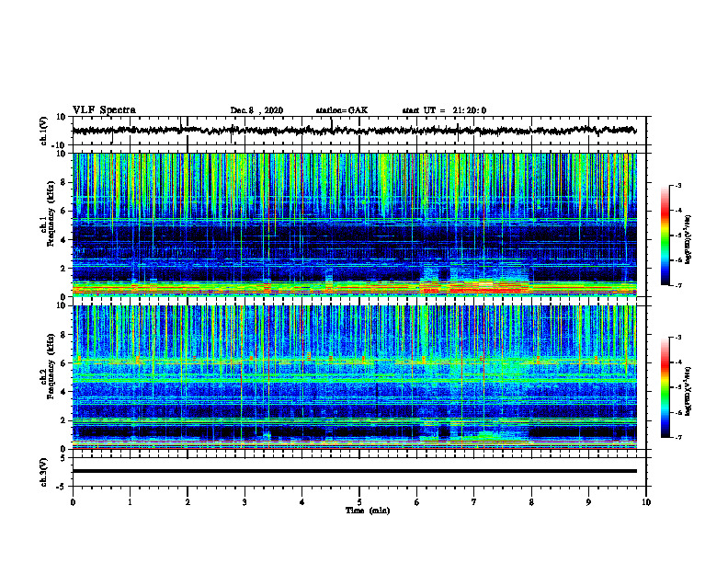The width and height of the screenshot is (728, 563).
Task: Click the ch.2 spectrogram color scale bar
Action: (x=665, y=387)
